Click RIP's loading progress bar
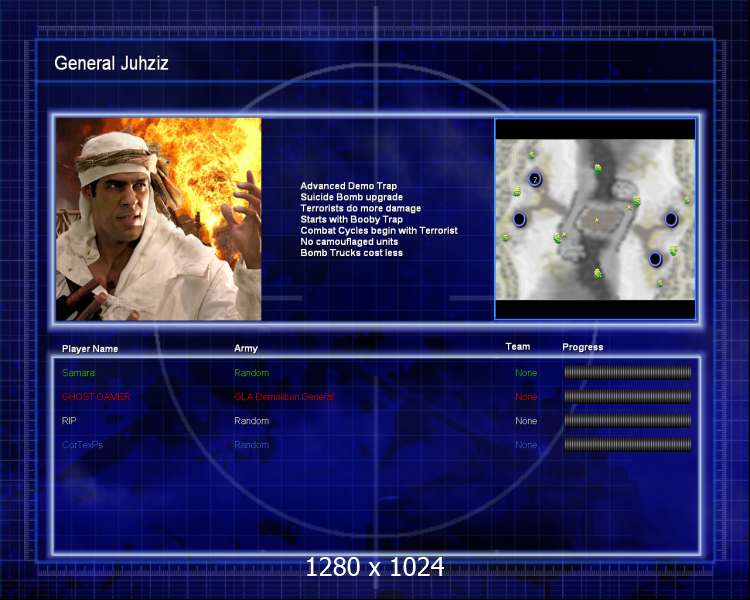 pos(628,420)
